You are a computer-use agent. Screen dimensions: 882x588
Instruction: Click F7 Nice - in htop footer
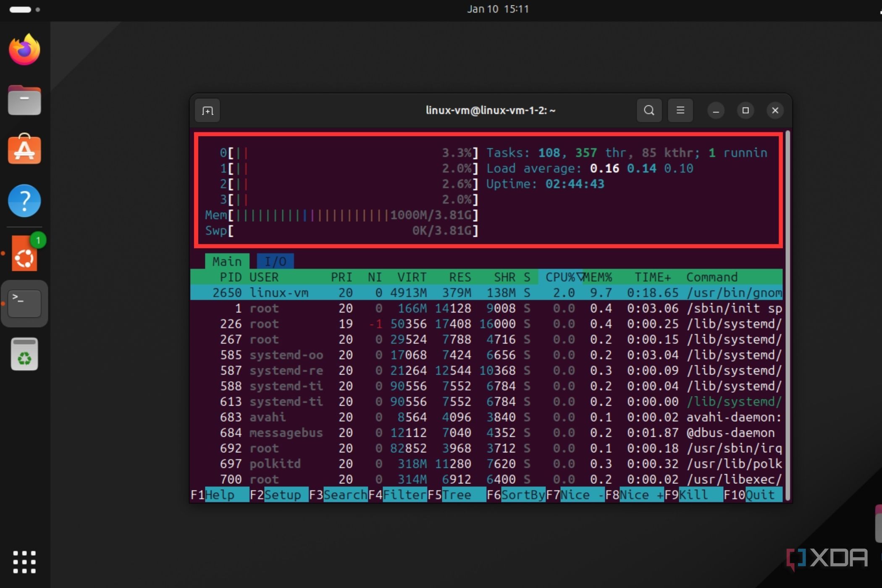click(x=575, y=495)
